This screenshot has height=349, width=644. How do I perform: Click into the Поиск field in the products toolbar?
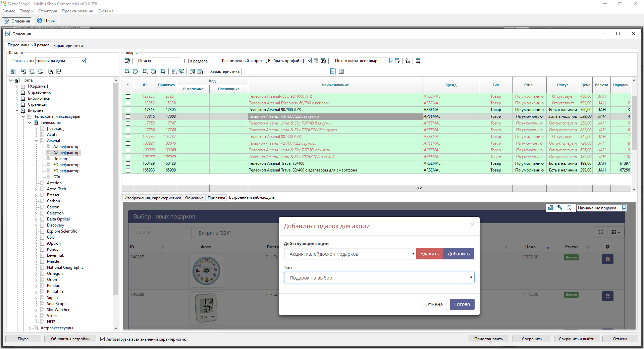(x=166, y=61)
